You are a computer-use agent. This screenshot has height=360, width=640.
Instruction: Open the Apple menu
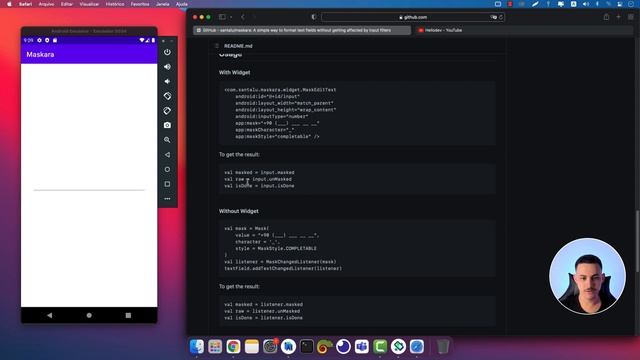point(9,4)
